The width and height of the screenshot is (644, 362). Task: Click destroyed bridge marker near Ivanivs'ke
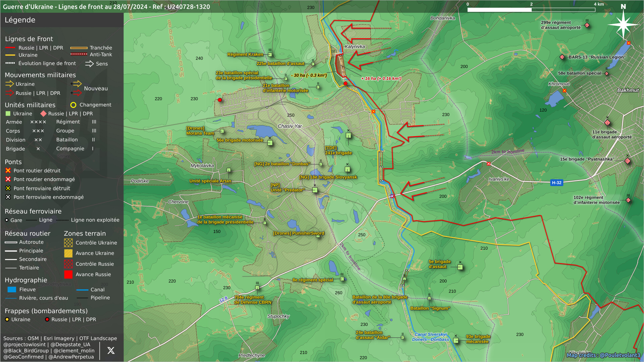[489, 164]
